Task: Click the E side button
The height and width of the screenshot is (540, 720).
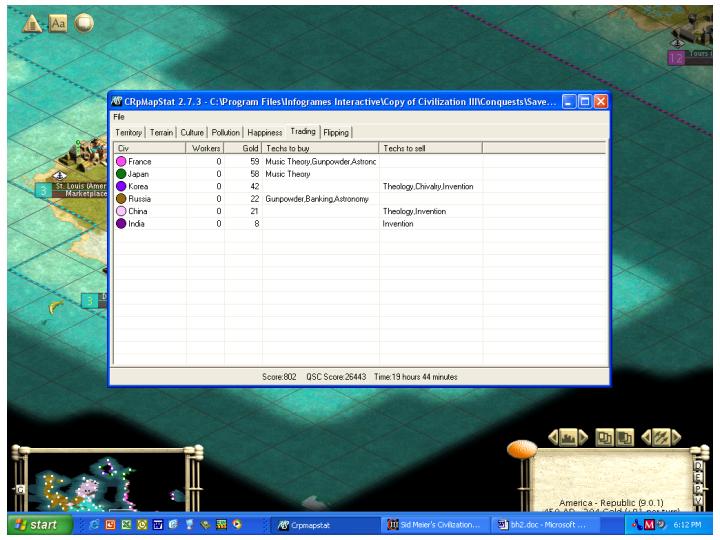Action: tap(698, 478)
